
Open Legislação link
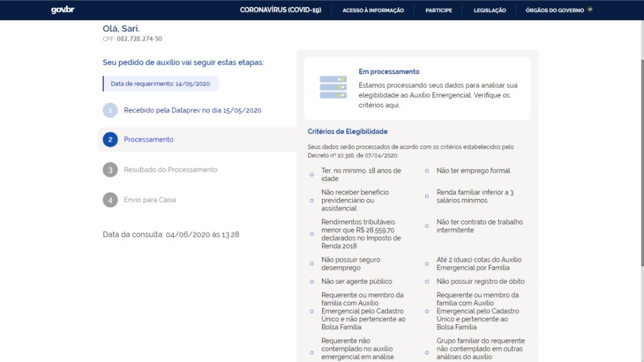coord(489,10)
